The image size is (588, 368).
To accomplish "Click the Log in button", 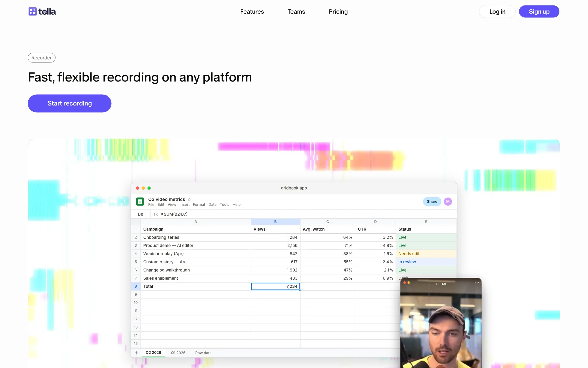I will pos(497,11).
